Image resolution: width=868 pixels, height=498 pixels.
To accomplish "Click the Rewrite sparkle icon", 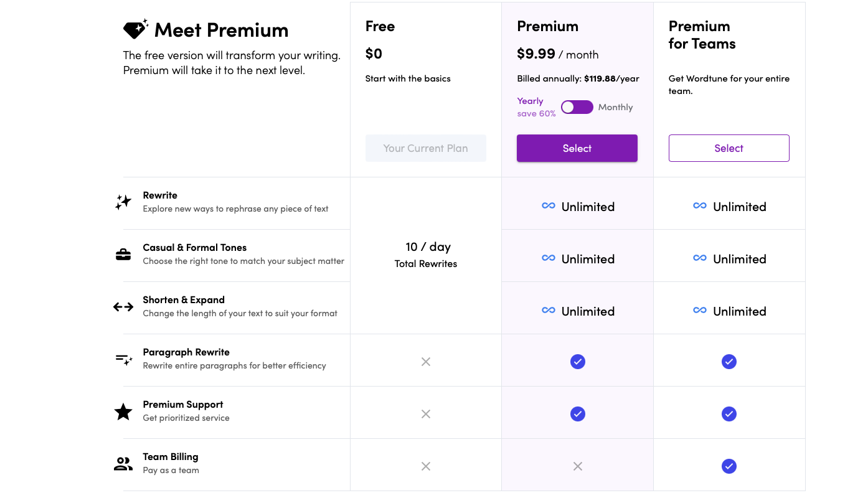I will coord(123,202).
